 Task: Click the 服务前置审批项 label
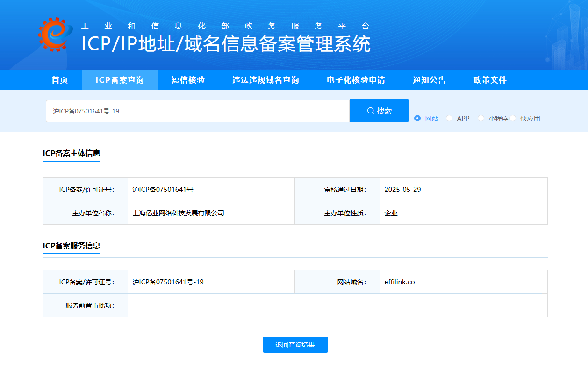click(x=90, y=305)
